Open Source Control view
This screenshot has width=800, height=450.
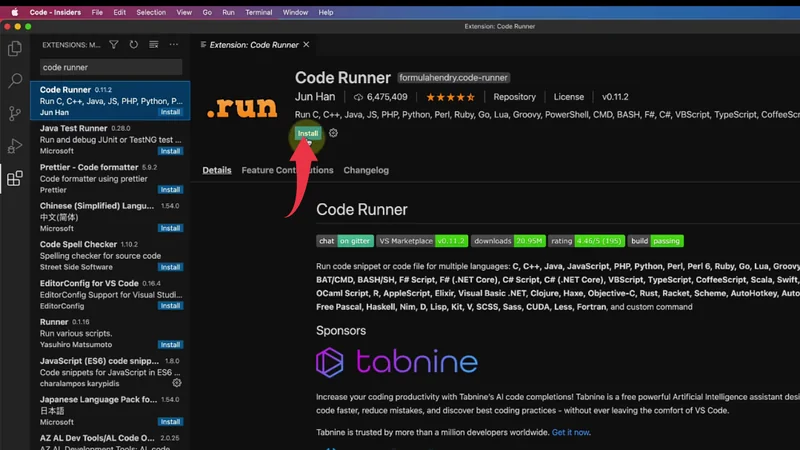(15, 113)
